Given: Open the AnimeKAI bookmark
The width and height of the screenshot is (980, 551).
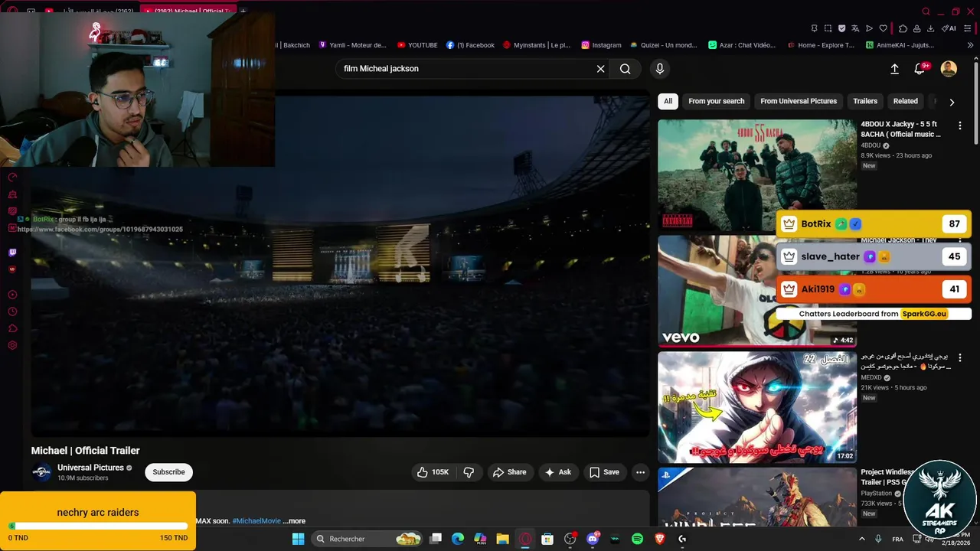Looking at the screenshot, I should (x=900, y=45).
